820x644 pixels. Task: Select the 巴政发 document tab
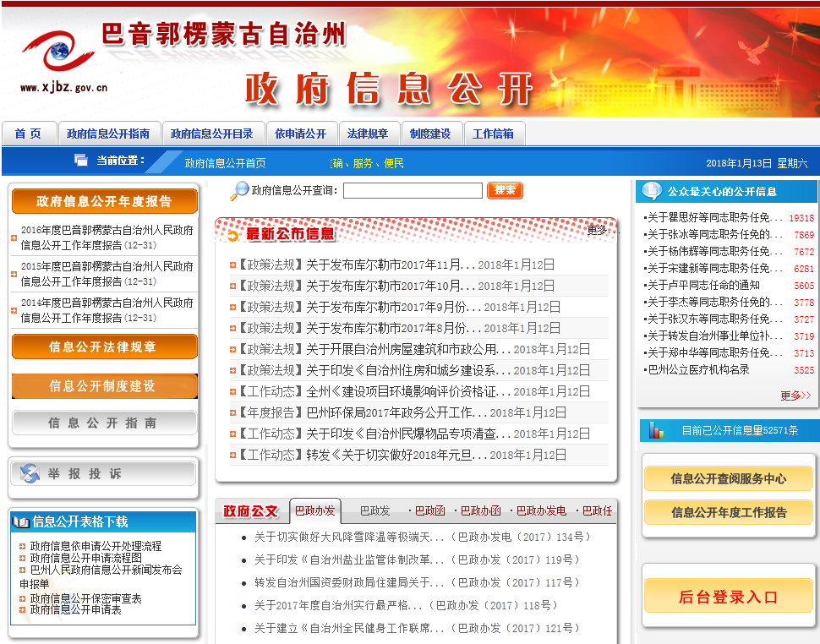374,511
